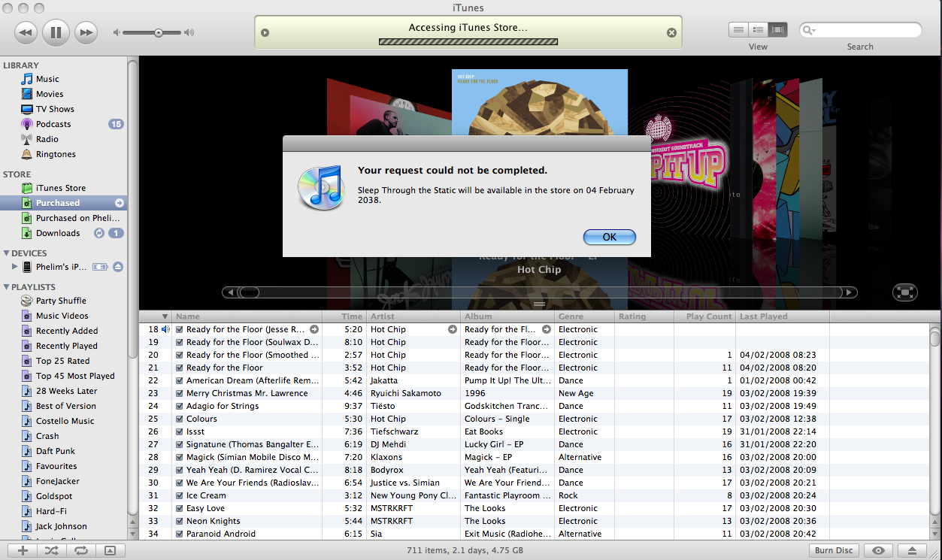The height and width of the screenshot is (560, 942).
Task: Switch to album grouped view
Action: click(x=758, y=29)
